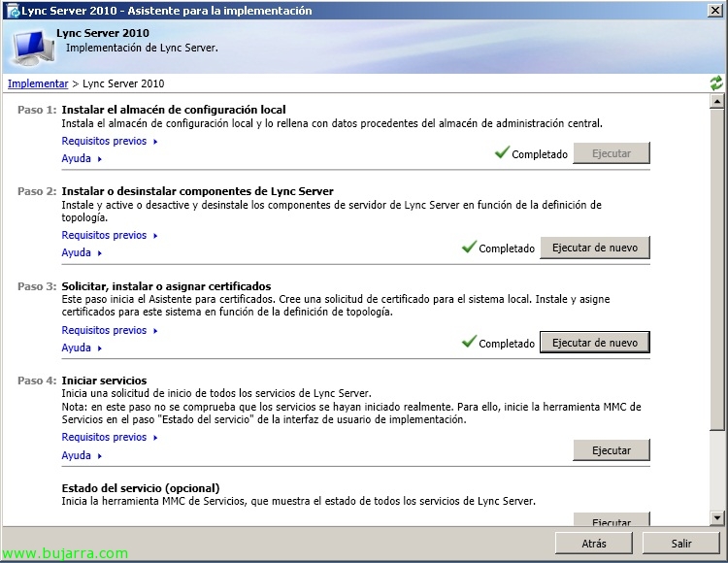Click the 'Paso 3:' label
This screenshot has width=728, height=563.
pos(37,286)
